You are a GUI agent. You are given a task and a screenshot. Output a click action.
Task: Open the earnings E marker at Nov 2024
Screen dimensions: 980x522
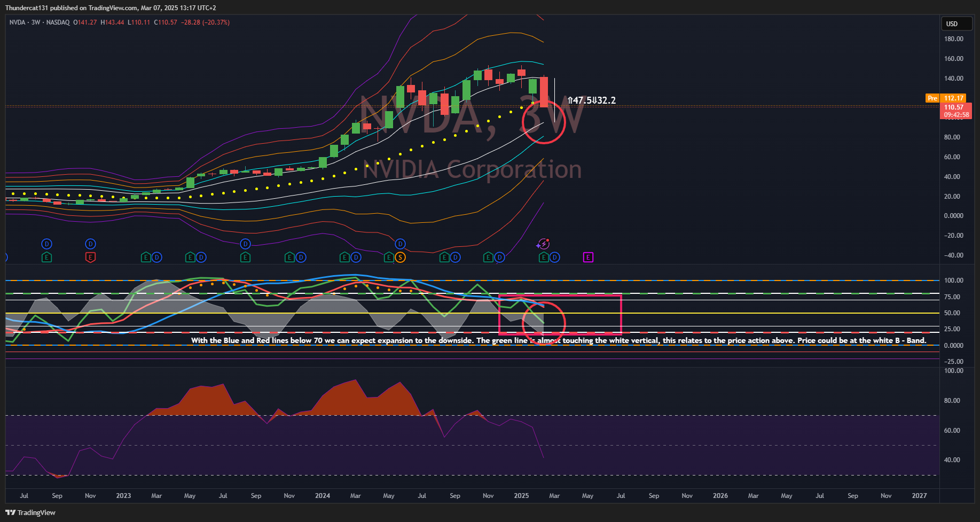click(x=489, y=258)
